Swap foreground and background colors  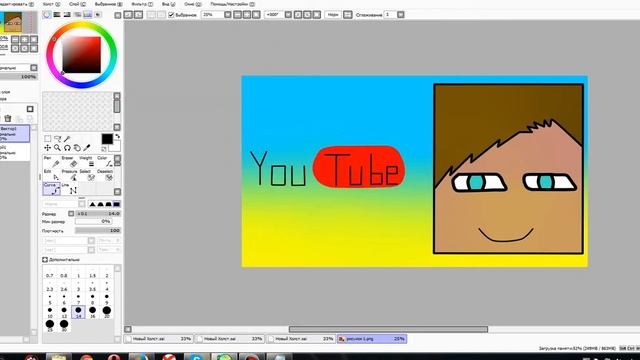[x=118, y=136]
